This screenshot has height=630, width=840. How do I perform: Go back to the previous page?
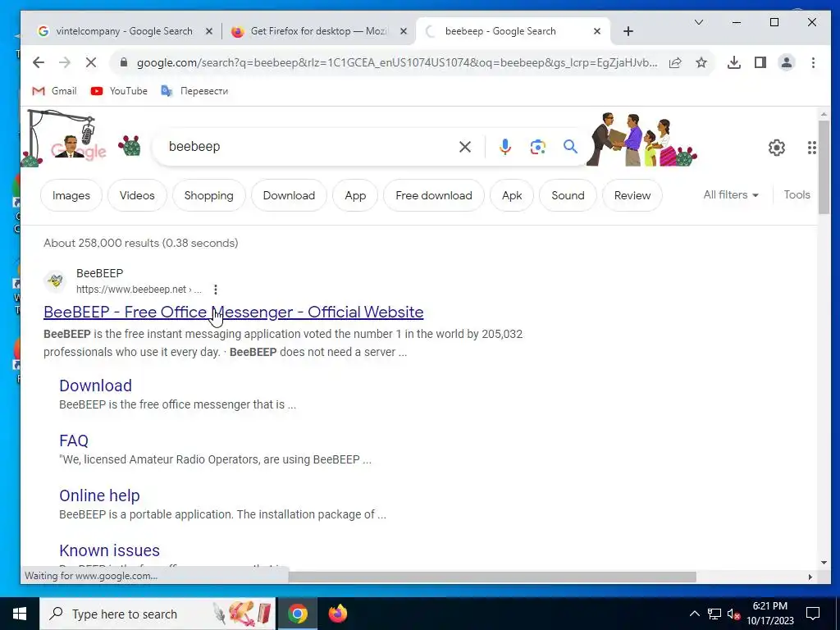coord(38,62)
